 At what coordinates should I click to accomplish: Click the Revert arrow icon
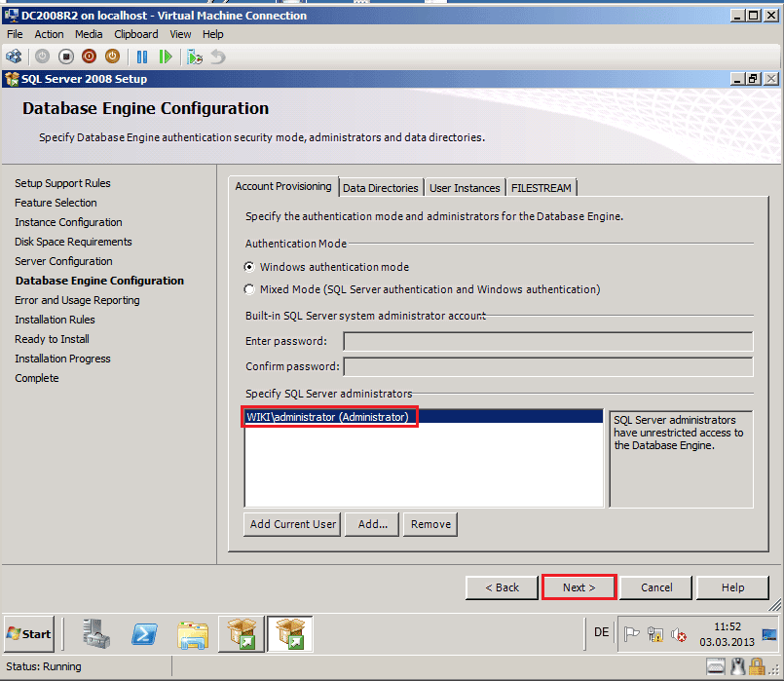click(218, 57)
